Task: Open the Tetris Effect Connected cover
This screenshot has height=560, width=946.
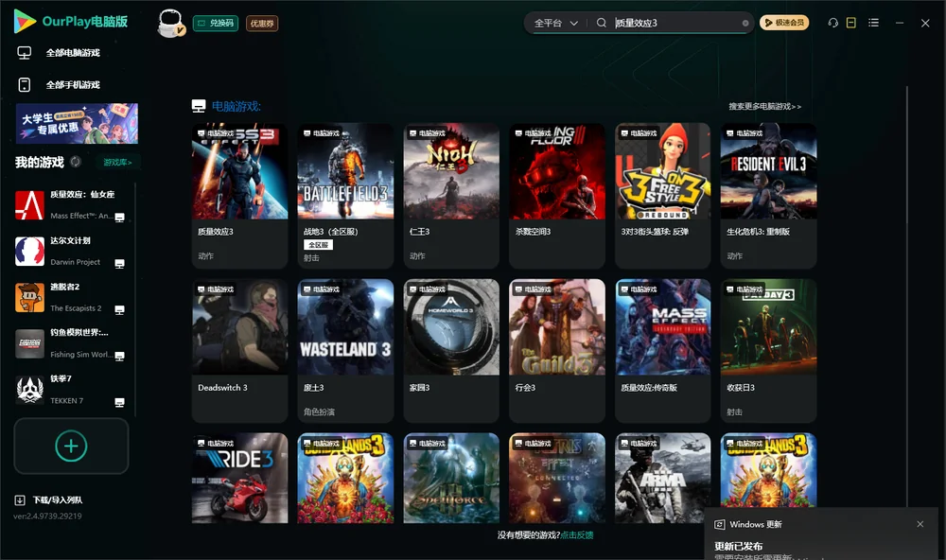Action: point(557,478)
